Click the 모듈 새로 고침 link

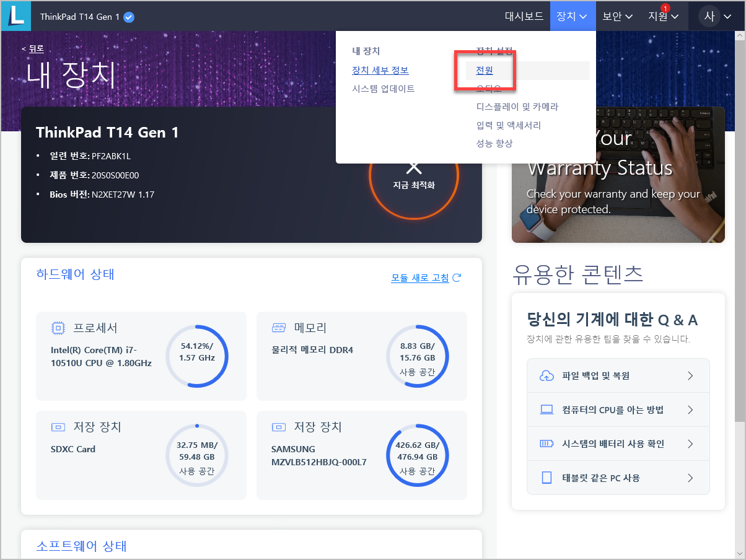420,278
